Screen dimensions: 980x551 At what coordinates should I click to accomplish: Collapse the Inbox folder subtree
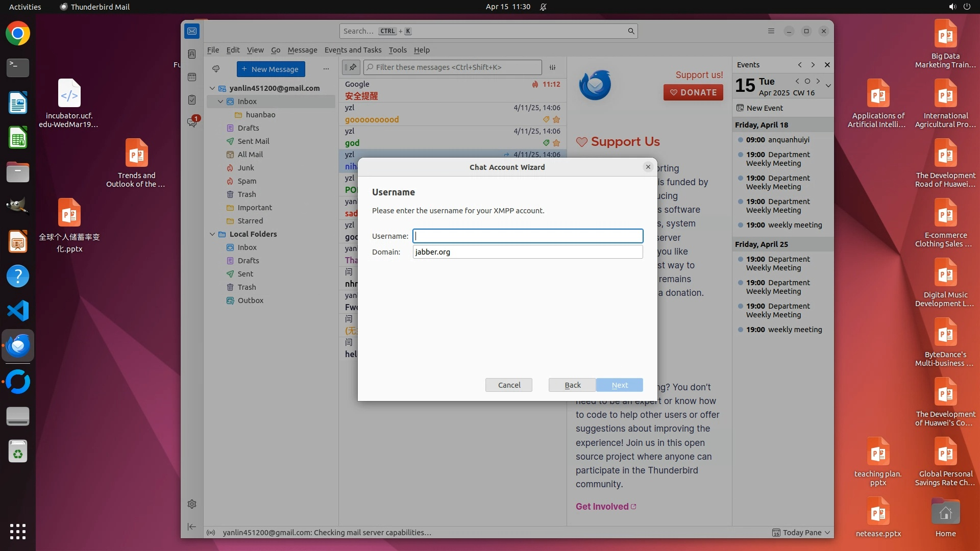(x=220, y=102)
